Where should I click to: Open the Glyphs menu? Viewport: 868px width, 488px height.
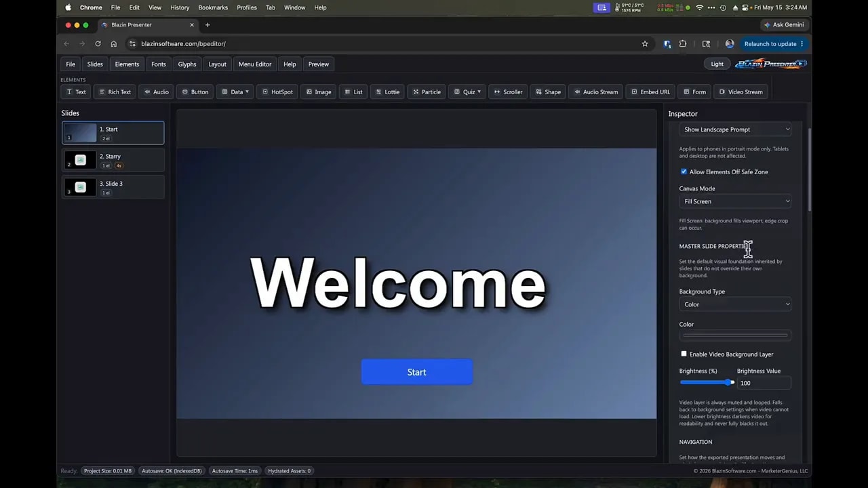tap(187, 64)
